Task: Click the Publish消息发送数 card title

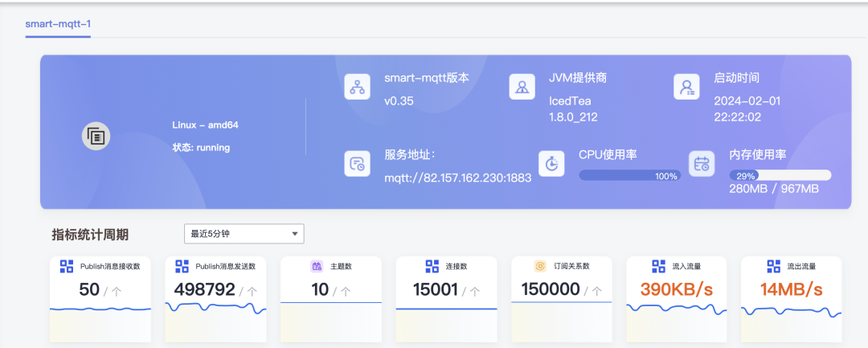Action: (225, 267)
